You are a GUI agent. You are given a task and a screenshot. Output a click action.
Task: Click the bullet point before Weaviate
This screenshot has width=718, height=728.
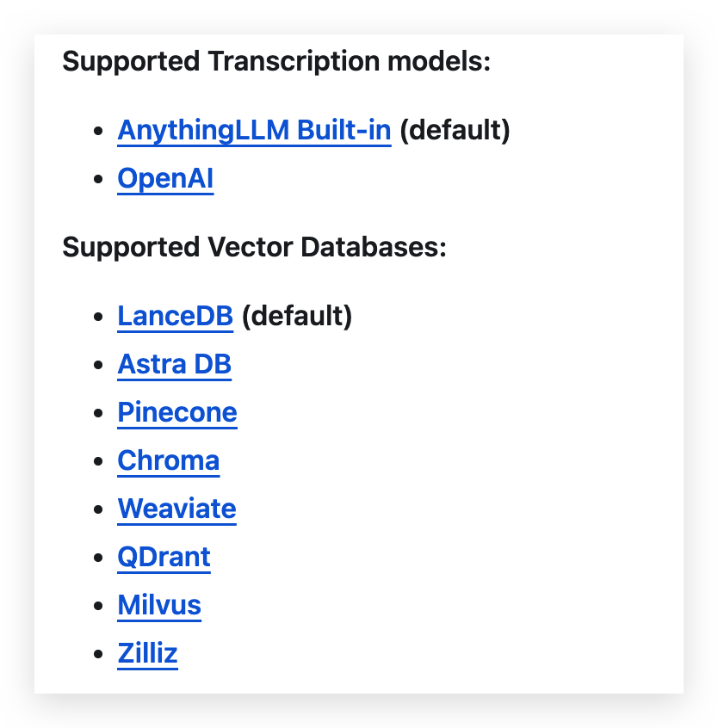97,510
